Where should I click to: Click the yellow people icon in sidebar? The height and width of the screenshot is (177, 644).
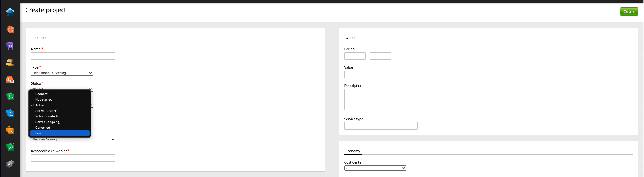tap(10, 63)
